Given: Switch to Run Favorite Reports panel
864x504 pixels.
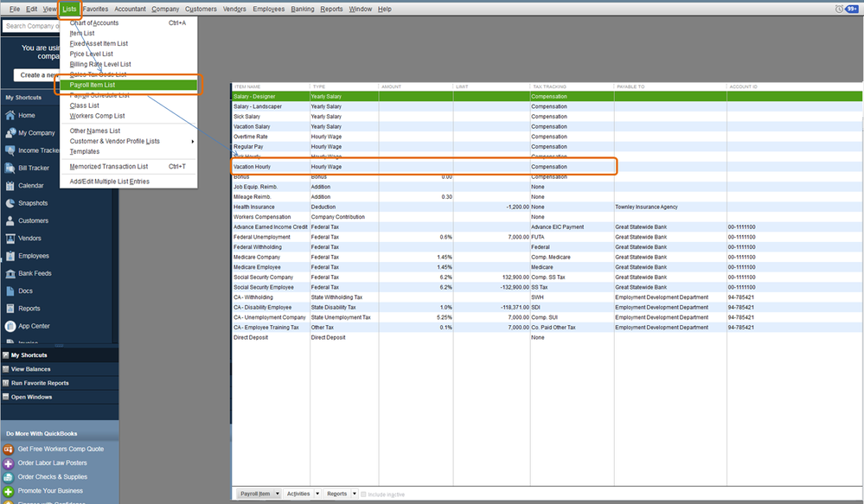Looking at the screenshot, I should [60, 383].
